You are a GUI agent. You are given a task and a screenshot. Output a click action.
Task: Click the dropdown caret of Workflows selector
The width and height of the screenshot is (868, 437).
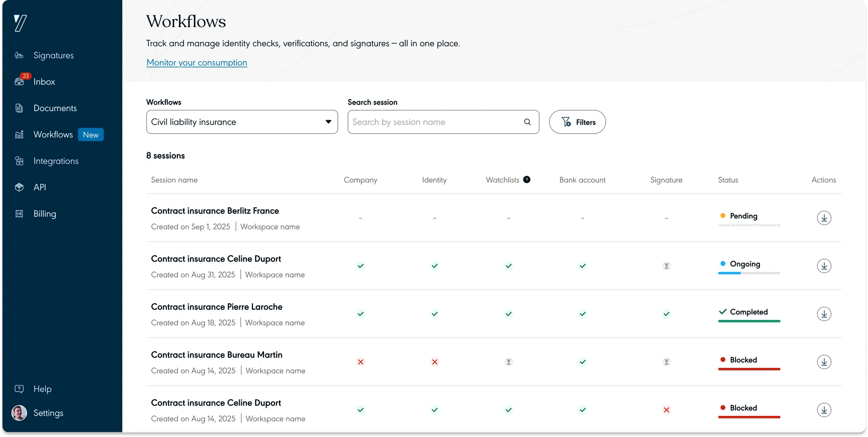click(328, 122)
